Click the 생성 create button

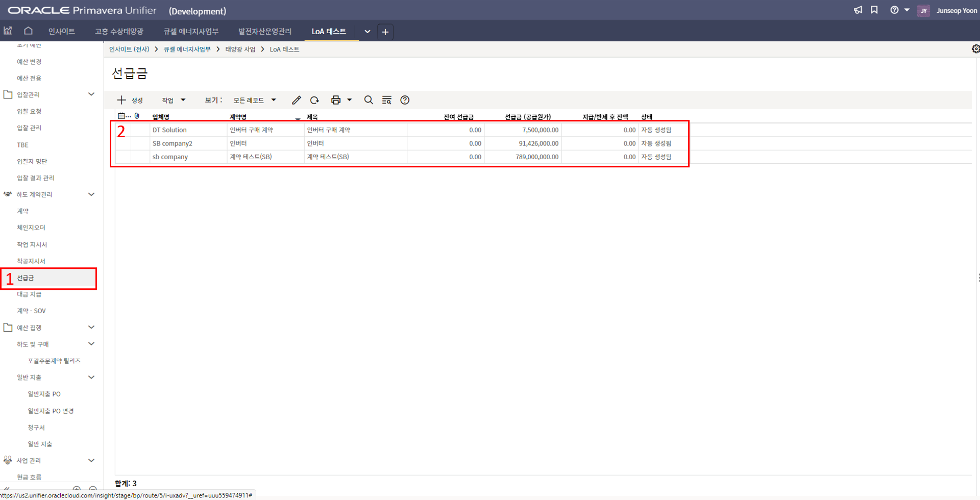click(130, 100)
